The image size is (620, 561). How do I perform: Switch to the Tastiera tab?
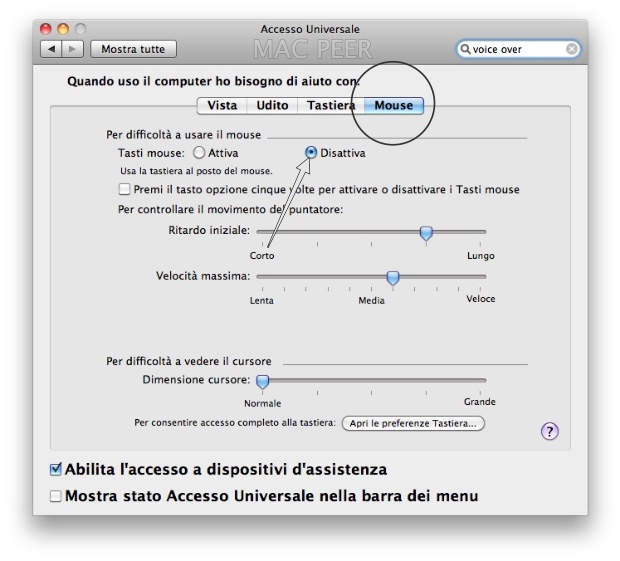331,106
